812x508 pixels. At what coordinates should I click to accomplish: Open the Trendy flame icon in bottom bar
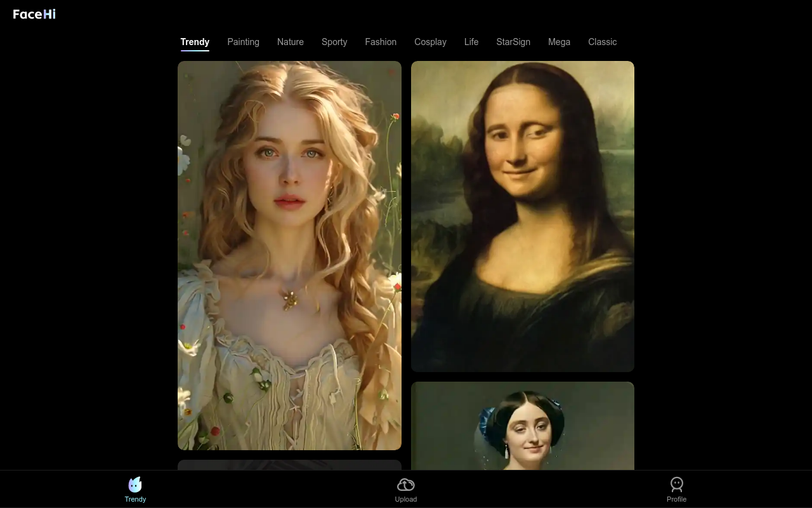[x=135, y=485]
